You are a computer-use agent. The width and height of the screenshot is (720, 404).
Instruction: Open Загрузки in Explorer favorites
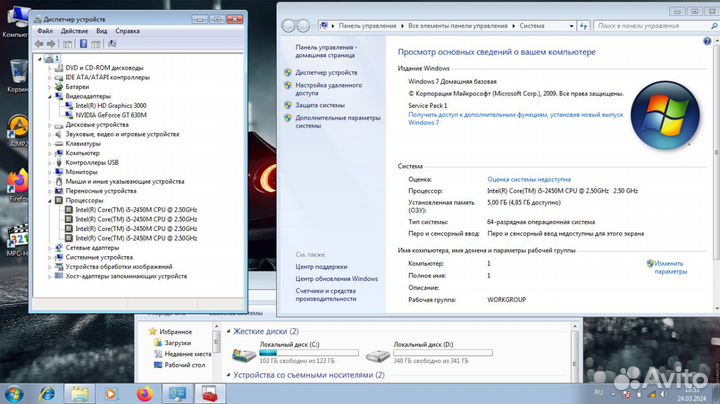click(177, 343)
